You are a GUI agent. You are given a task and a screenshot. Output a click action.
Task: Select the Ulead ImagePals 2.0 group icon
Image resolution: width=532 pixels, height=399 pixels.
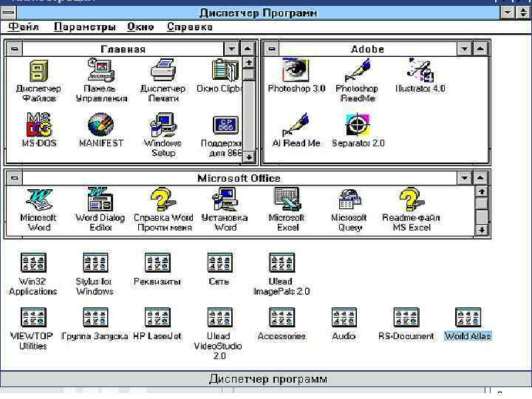point(282,262)
